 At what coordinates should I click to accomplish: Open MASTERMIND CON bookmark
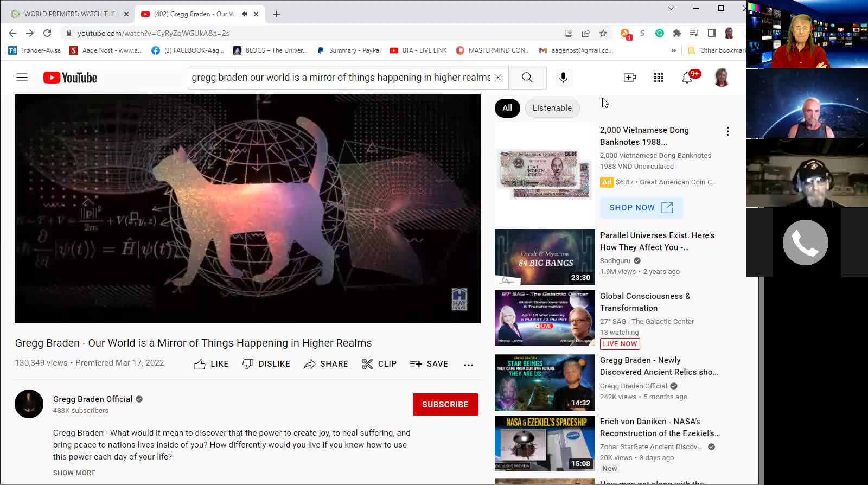tap(493, 50)
